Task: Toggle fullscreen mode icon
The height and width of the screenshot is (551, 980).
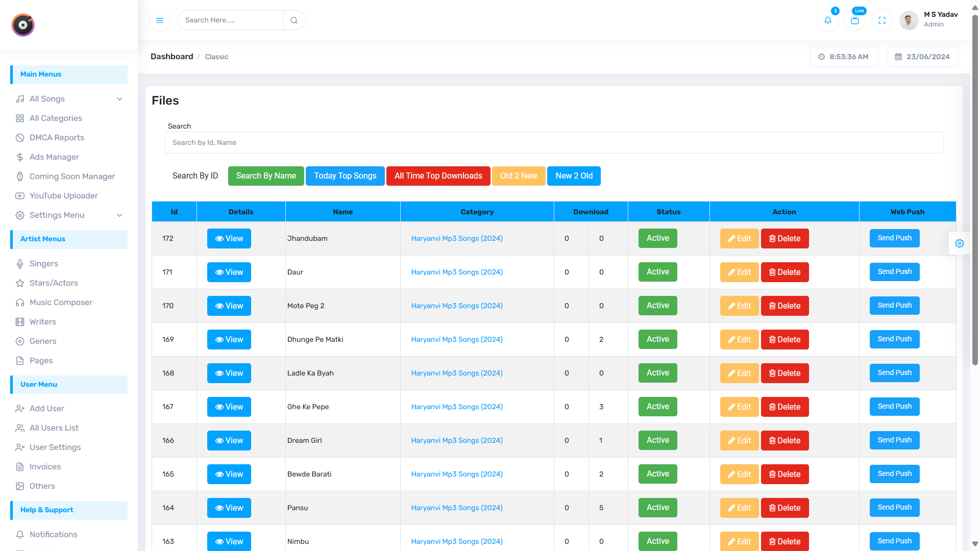Action: pyautogui.click(x=882, y=20)
